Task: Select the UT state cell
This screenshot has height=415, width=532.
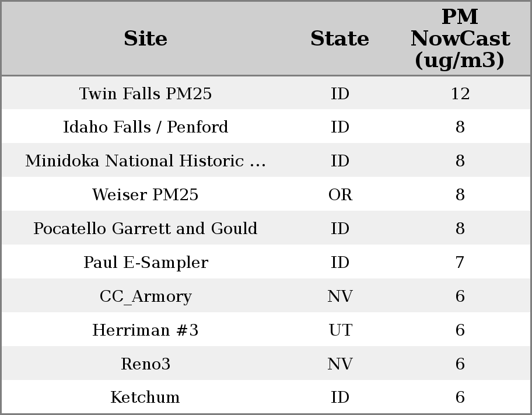Action: tap(340, 330)
